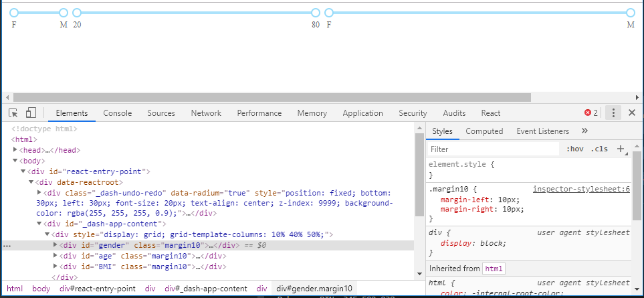Click body in the breadcrumb bar
The height and width of the screenshot is (298, 644).
(x=41, y=289)
